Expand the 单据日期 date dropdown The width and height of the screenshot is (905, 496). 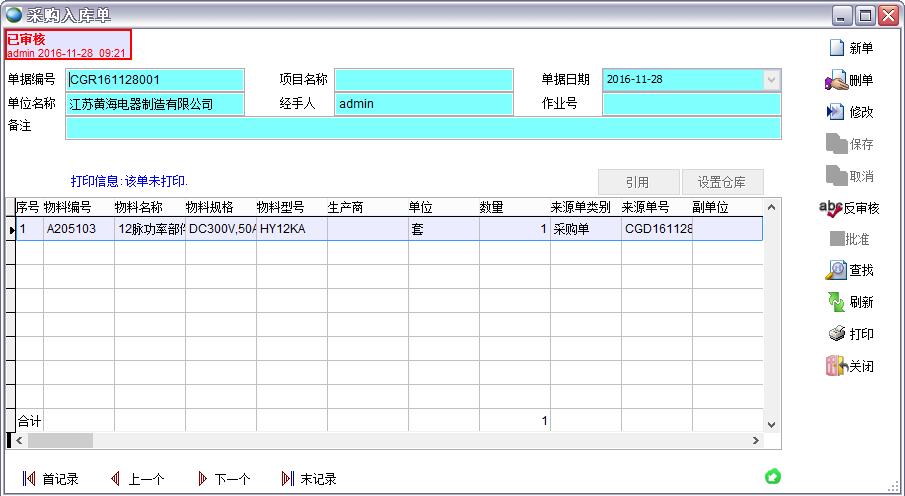(771, 79)
